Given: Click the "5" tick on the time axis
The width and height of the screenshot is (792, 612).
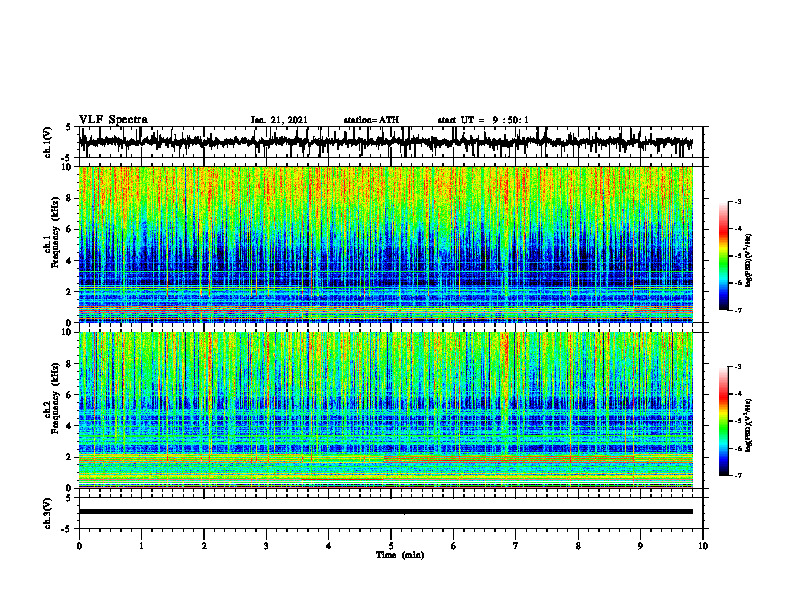Looking at the screenshot, I should (x=391, y=546).
